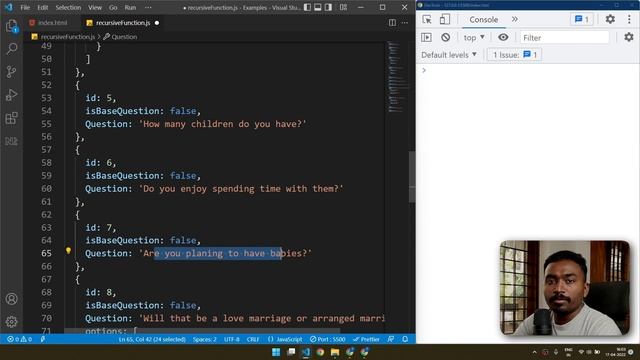Click line number 60 in gutter
This screenshot has width=640, height=360.
(46, 189)
